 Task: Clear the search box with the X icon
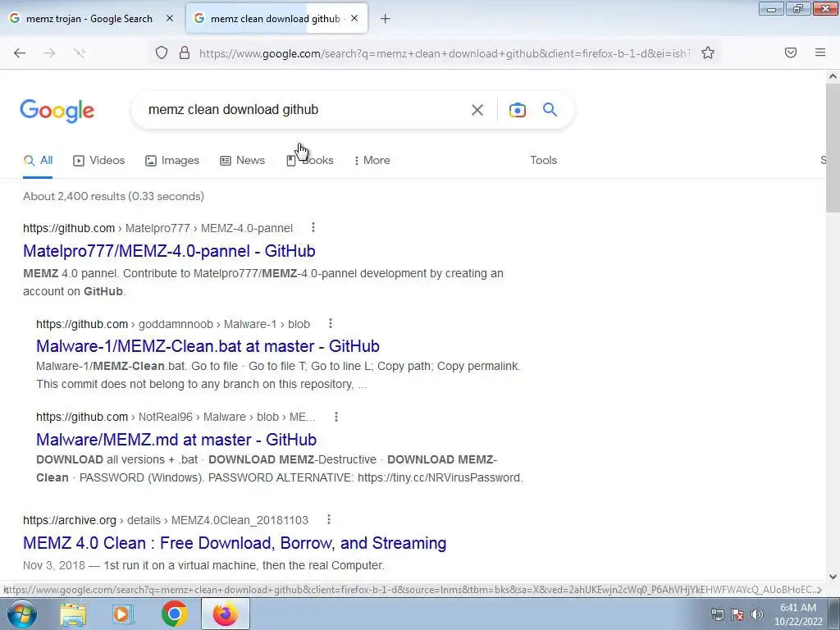(x=477, y=110)
